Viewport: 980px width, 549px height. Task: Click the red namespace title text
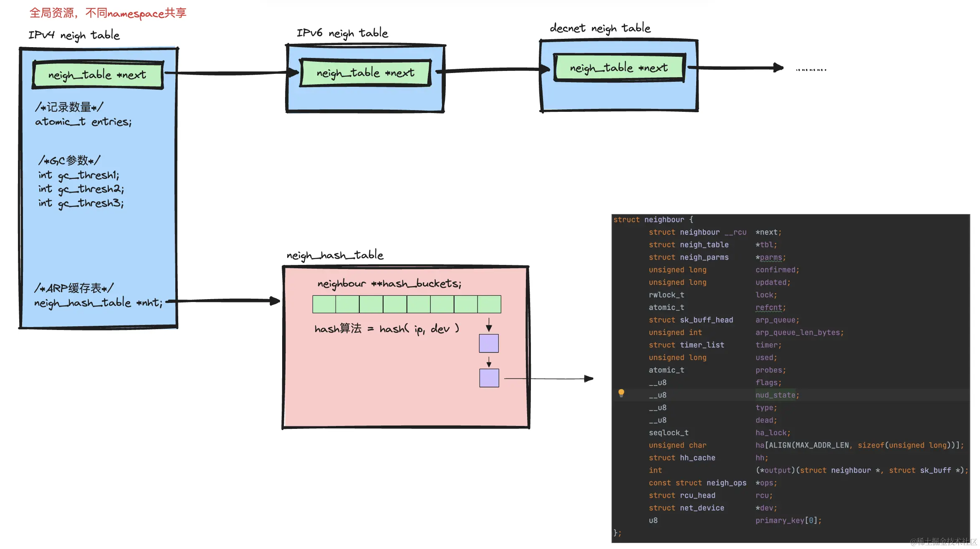pyautogui.click(x=108, y=13)
